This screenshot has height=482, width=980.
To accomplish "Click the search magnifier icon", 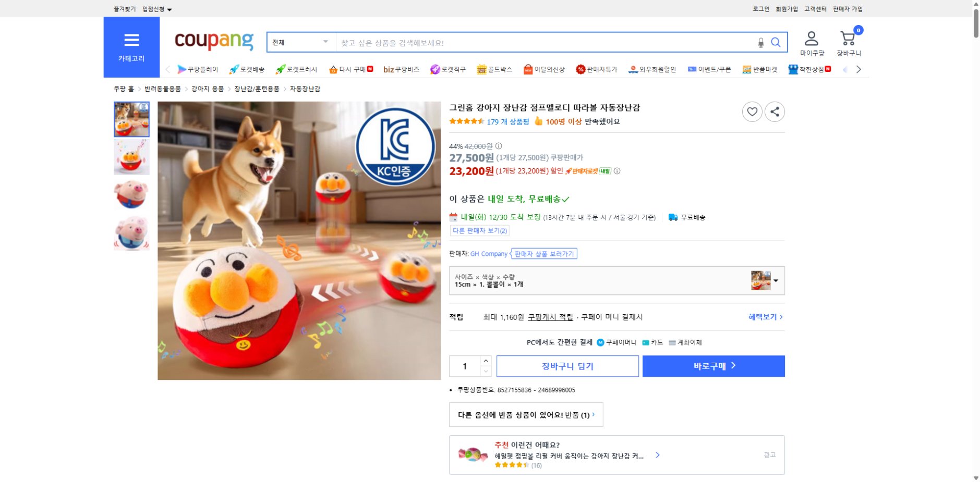I will tap(777, 42).
